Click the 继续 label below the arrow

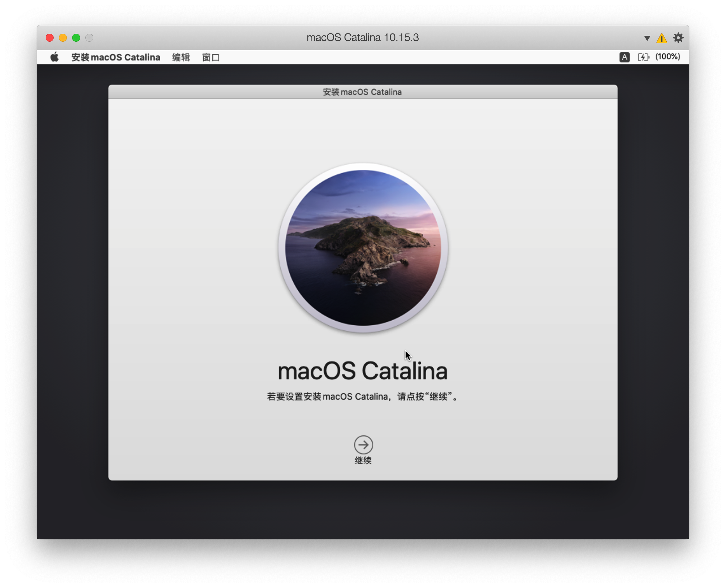[363, 460]
